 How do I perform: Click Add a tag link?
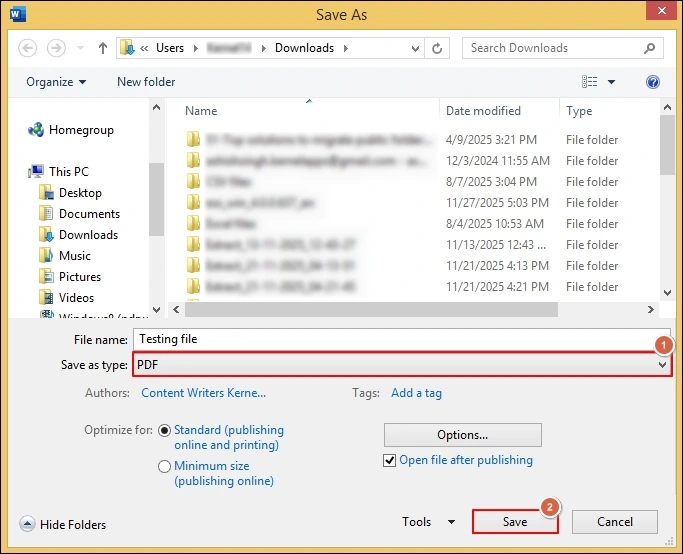[x=416, y=393]
